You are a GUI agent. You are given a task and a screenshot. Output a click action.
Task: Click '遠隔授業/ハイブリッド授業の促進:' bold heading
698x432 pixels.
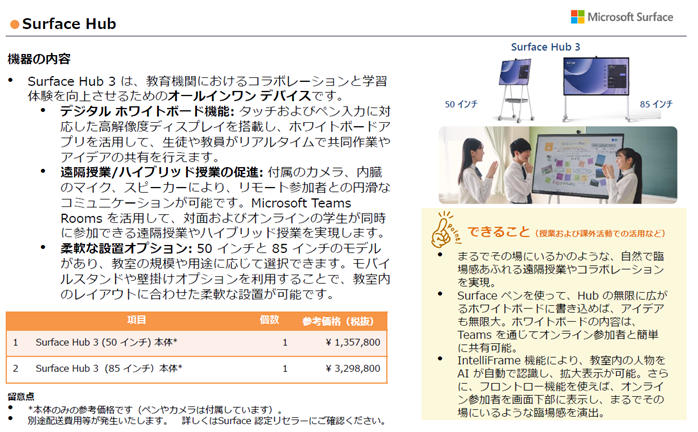coord(162,172)
